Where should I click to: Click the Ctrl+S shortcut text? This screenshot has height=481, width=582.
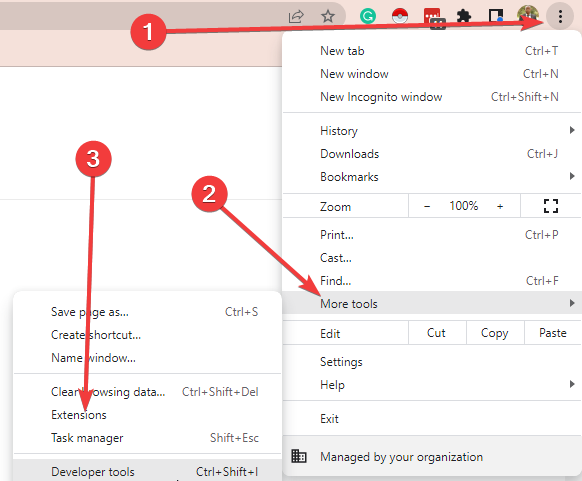(x=241, y=312)
